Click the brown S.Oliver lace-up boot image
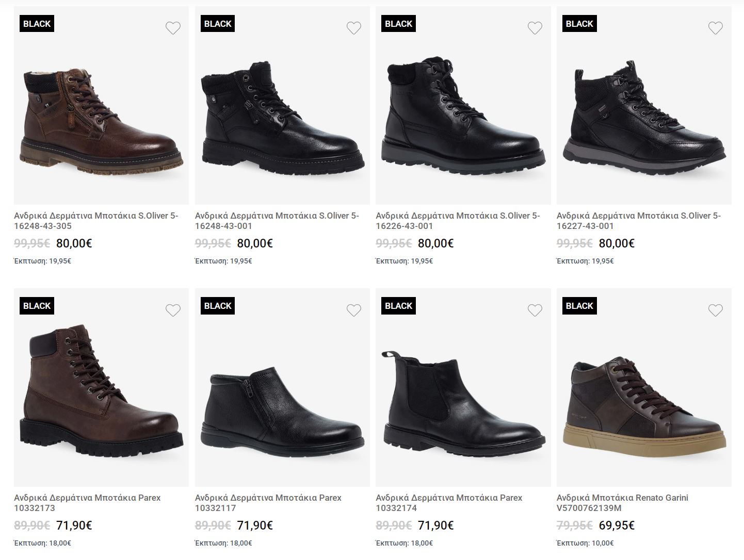 pyautogui.click(x=102, y=119)
